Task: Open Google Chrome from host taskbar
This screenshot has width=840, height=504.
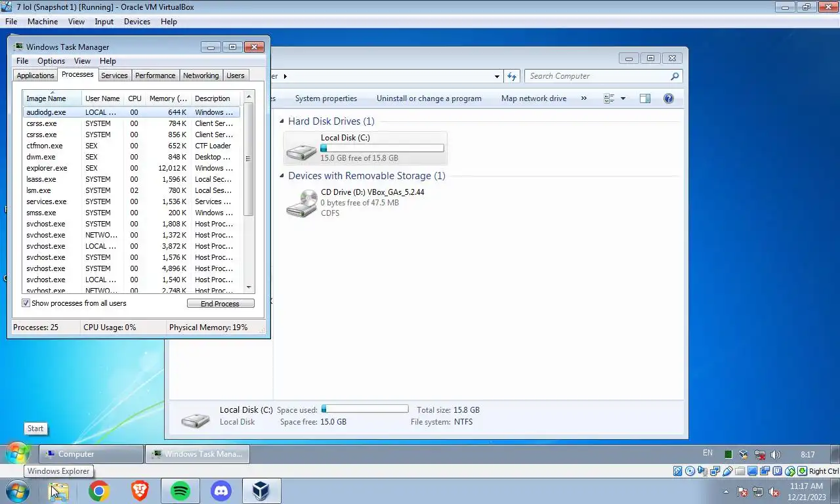Action: [99, 491]
